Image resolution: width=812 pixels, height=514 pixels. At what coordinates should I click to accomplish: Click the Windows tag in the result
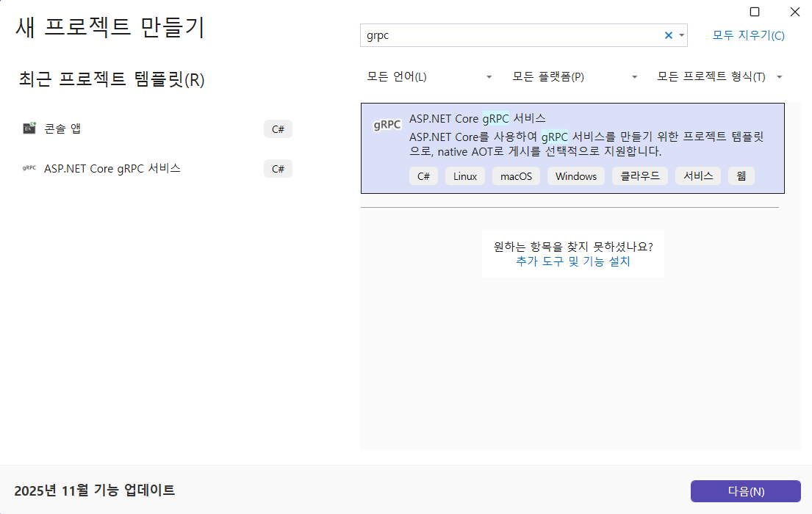point(576,176)
